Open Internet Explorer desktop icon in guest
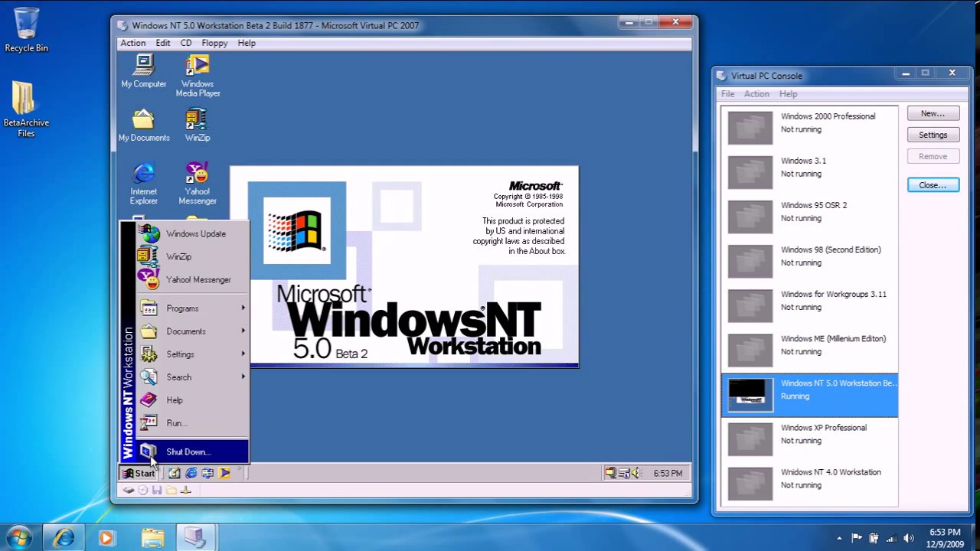The image size is (980, 551). coord(144,183)
